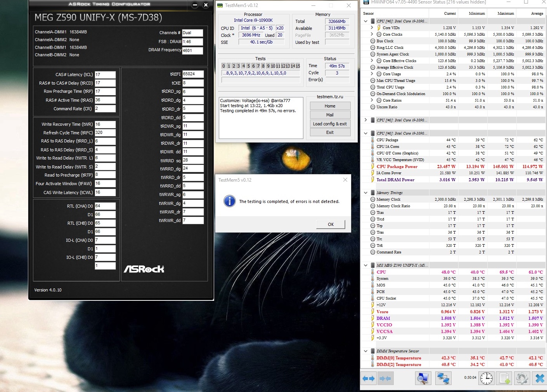Collapse the first CPU [#0] Intel Core group
Screen dimensions: 547x392
(366, 21)
